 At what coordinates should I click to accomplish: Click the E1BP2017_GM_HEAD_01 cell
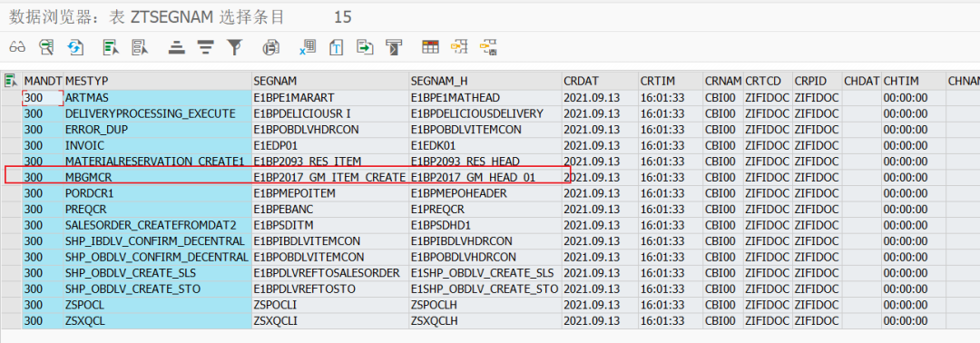485,178
